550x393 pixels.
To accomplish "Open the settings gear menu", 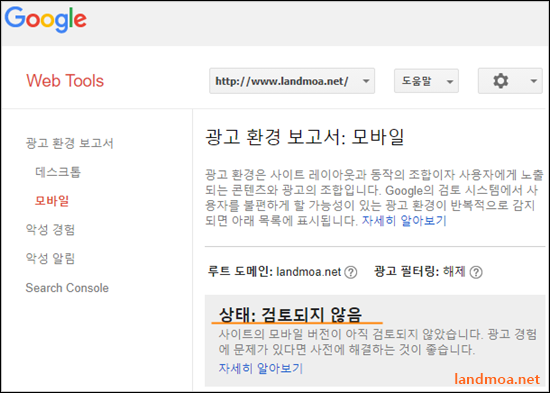I will coord(510,81).
